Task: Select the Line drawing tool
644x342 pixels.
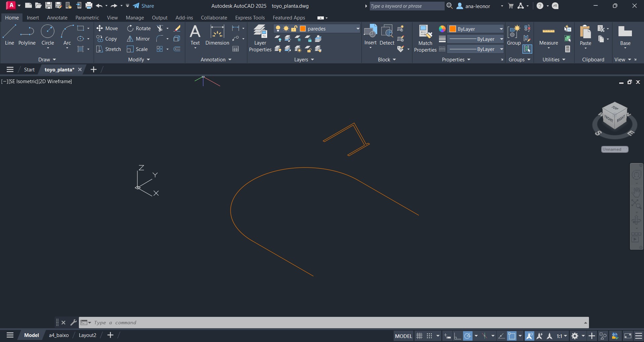Action: click(9, 35)
